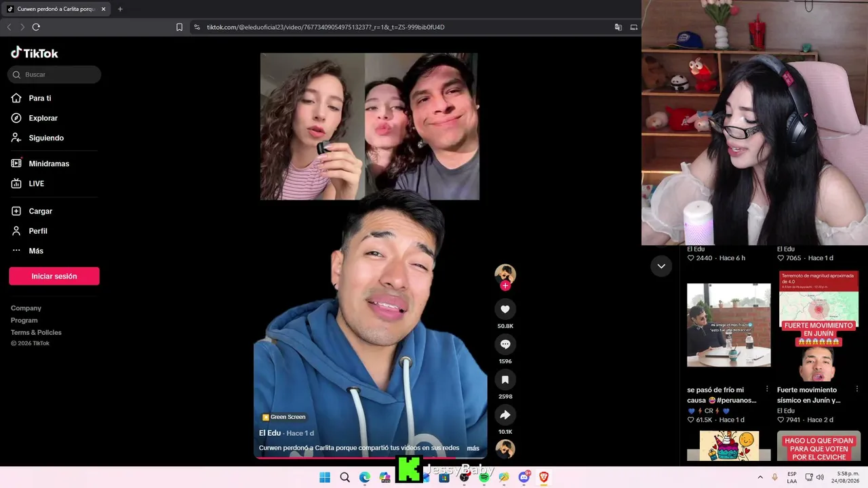
Task: Click the microphone icon in system tray
Action: (x=775, y=477)
